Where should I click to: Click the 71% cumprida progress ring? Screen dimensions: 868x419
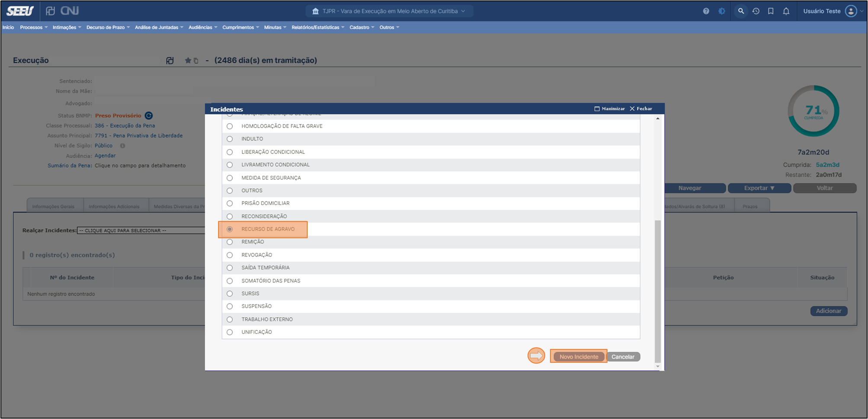813,111
